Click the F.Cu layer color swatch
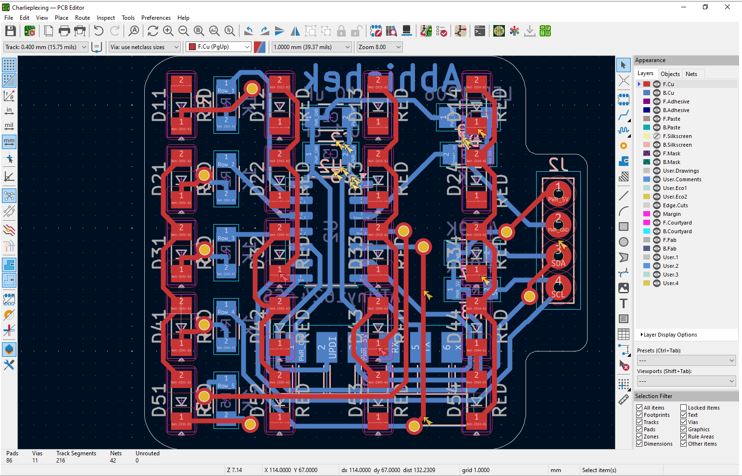This screenshot has width=742, height=476. 646,84
